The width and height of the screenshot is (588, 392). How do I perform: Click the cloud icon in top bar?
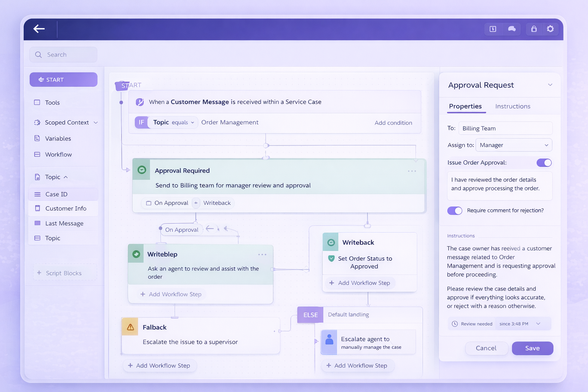512,29
